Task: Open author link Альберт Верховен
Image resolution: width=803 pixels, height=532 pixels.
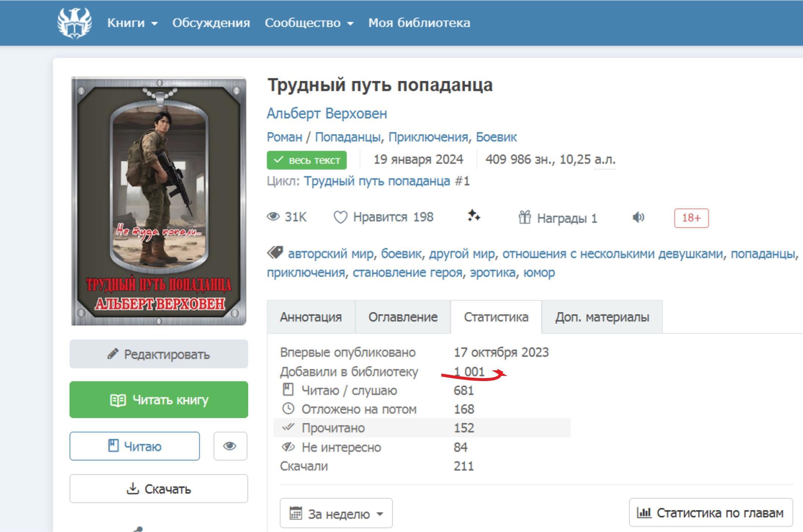Action: tap(327, 114)
